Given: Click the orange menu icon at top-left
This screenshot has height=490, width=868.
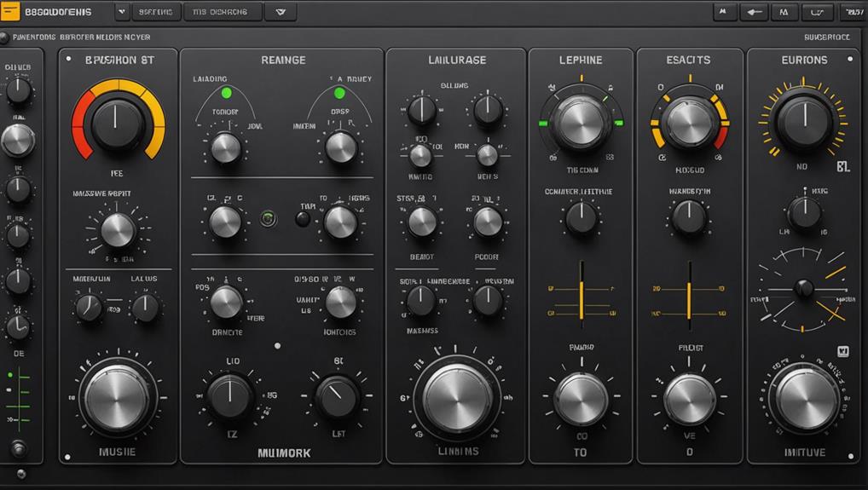Looking at the screenshot, I should pos(10,10).
